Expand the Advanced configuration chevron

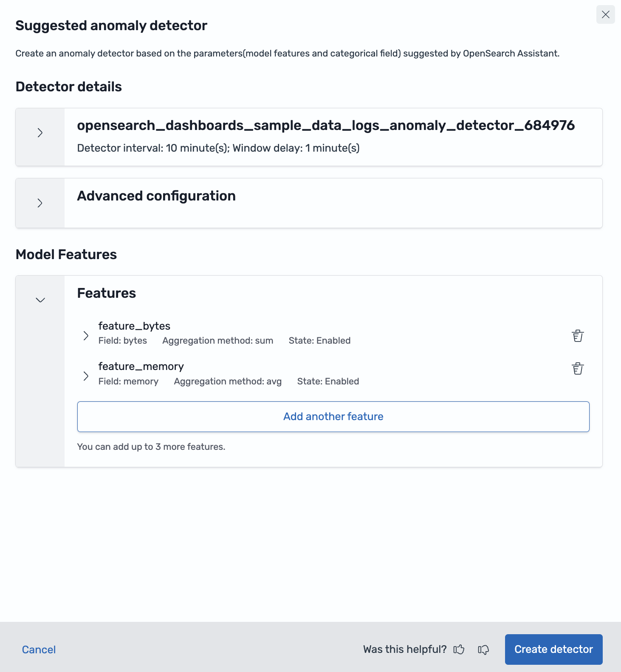pos(40,203)
